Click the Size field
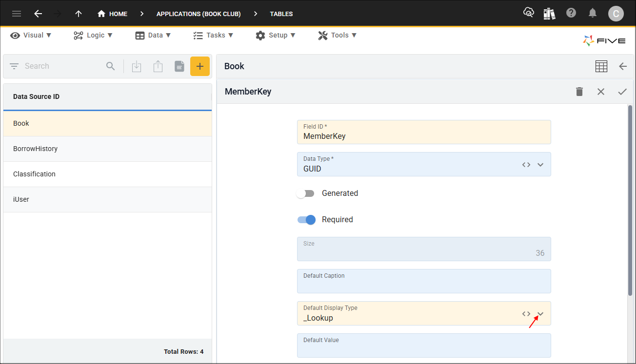The width and height of the screenshot is (636, 364). click(x=424, y=249)
